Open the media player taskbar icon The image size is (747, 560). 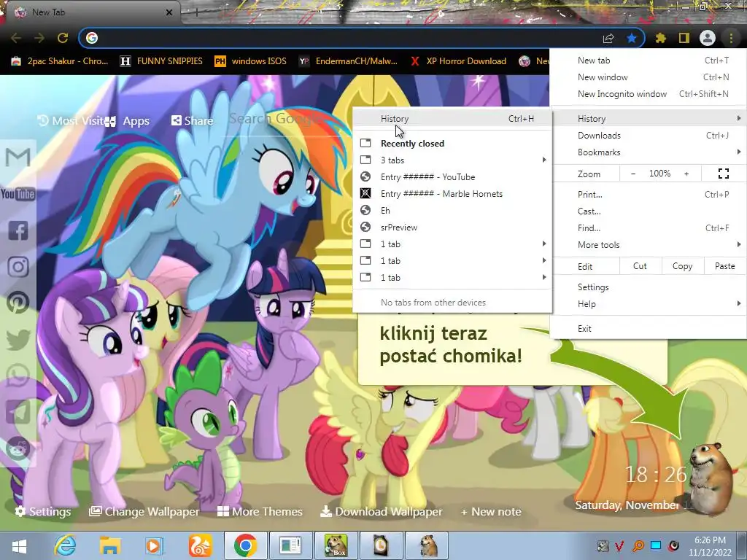(153, 545)
